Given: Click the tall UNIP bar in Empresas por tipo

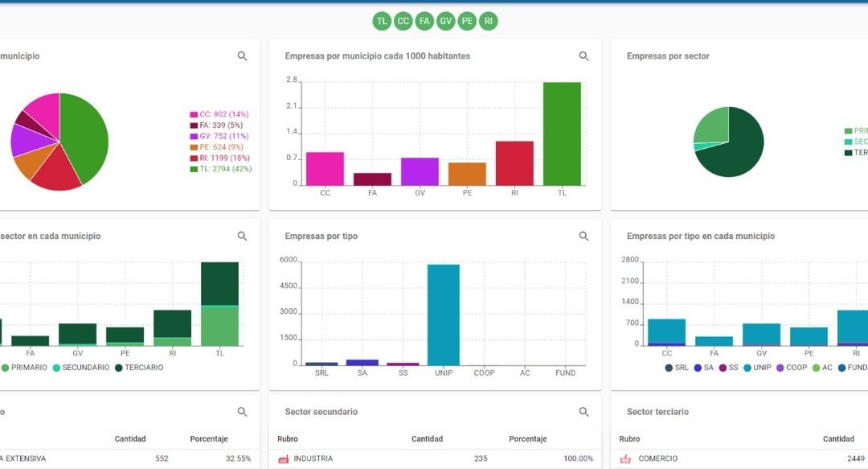Looking at the screenshot, I should [444, 314].
